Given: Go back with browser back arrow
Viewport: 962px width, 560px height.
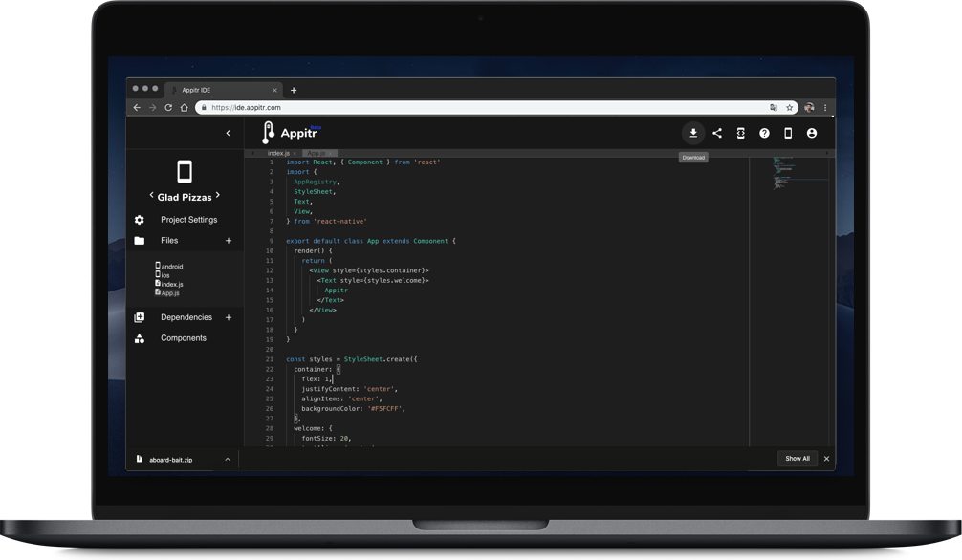Looking at the screenshot, I should [x=137, y=107].
